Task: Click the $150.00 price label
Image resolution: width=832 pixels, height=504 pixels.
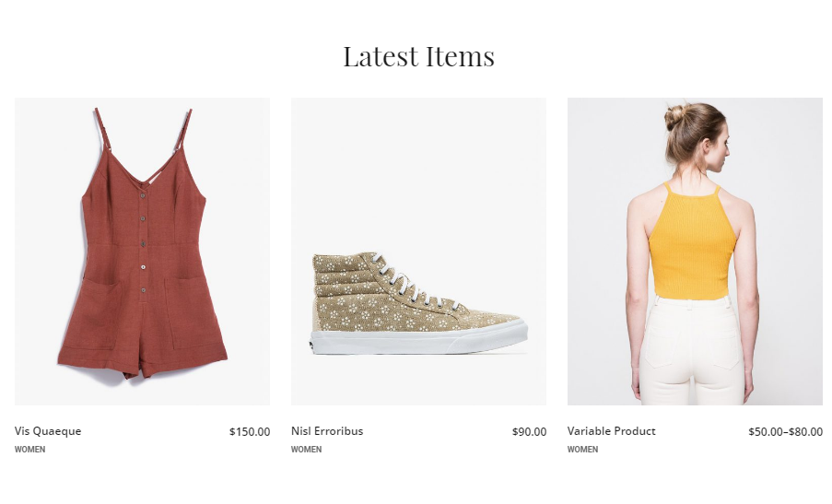Action: click(x=250, y=432)
